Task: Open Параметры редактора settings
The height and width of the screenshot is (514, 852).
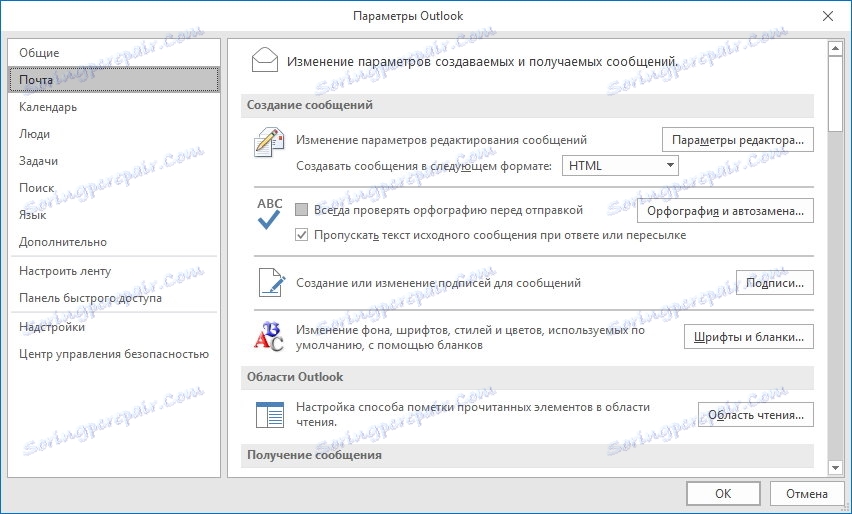Action: [x=737, y=140]
